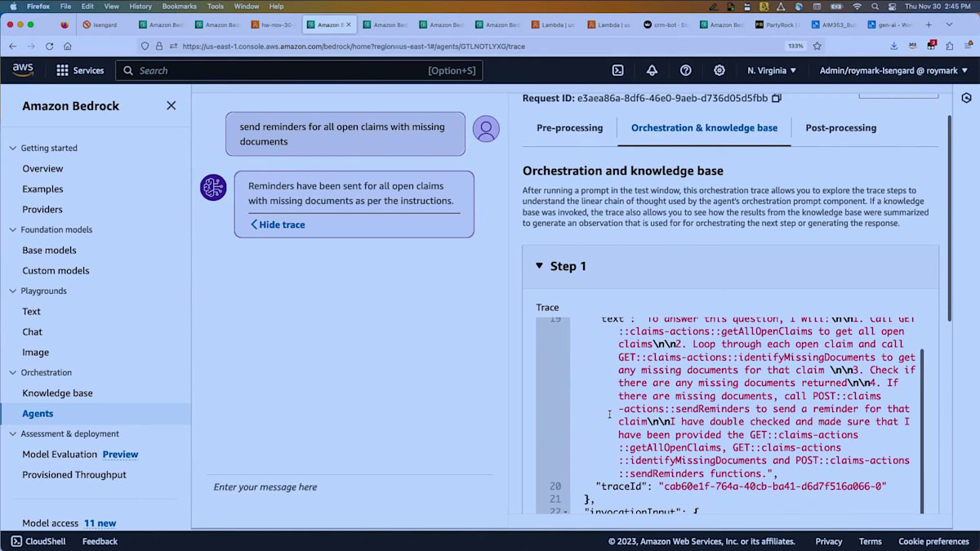The image size is (980, 551).
Task: Show the list of all tabs
Action: (x=949, y=24)
